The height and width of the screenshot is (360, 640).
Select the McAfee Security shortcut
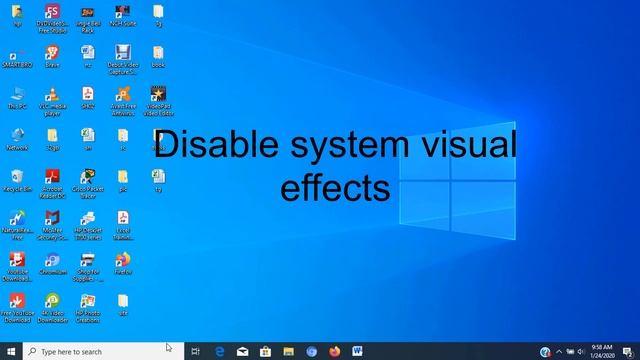coord(52,226)
